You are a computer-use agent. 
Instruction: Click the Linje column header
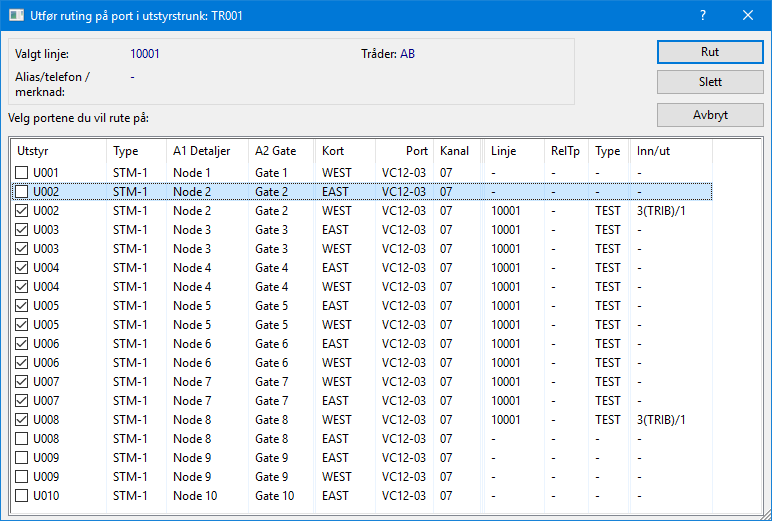click(x=515, y=151)
